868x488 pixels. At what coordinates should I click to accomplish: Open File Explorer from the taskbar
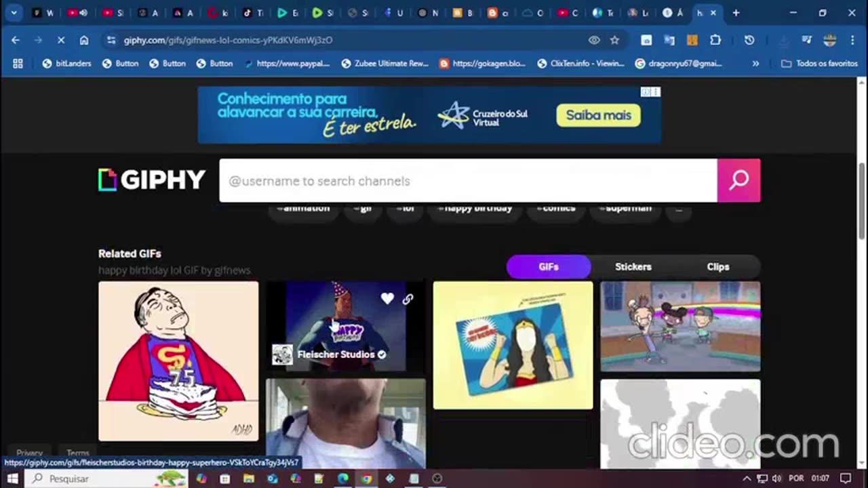249,479
